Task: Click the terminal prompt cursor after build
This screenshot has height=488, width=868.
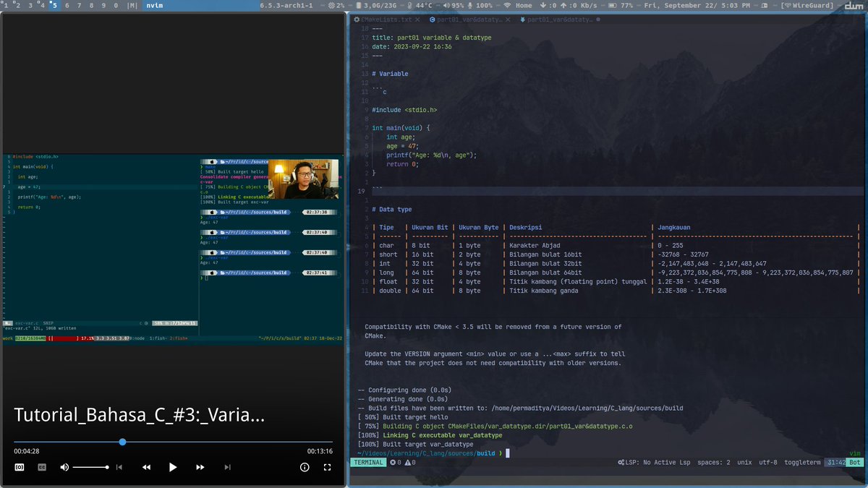Action: tap(508, 453)
